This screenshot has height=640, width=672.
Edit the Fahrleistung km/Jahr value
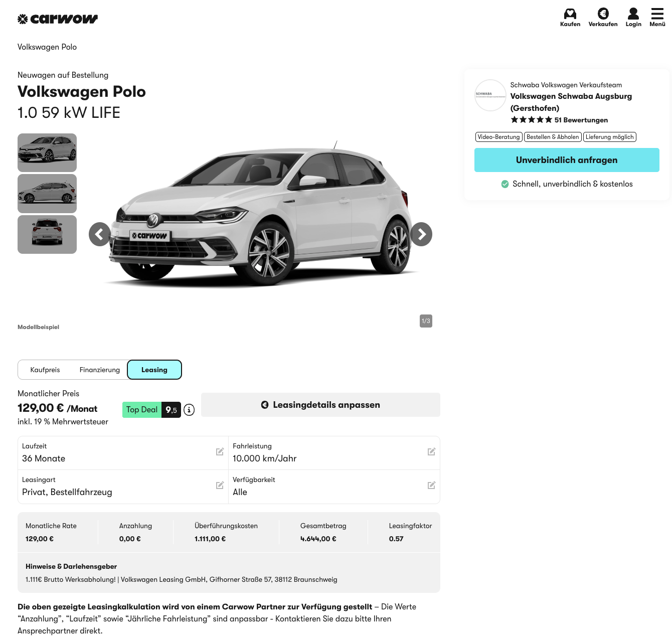pos(431,452)
